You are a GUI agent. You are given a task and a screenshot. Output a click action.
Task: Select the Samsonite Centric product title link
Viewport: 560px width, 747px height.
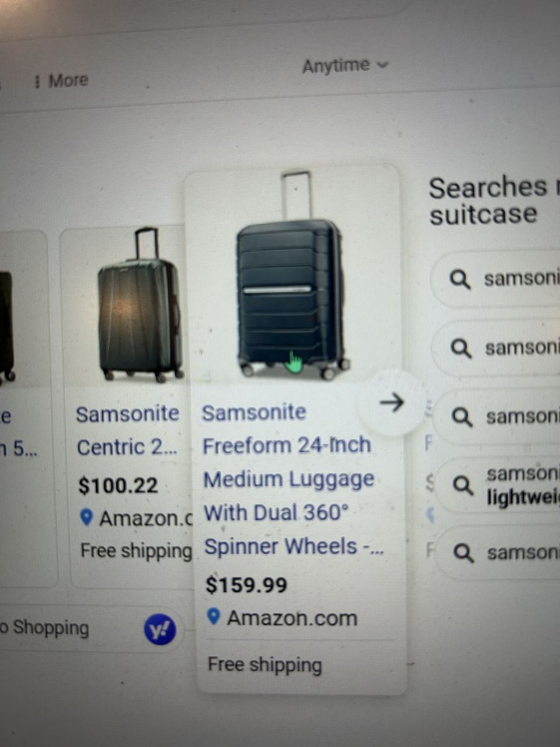point(127,430)
